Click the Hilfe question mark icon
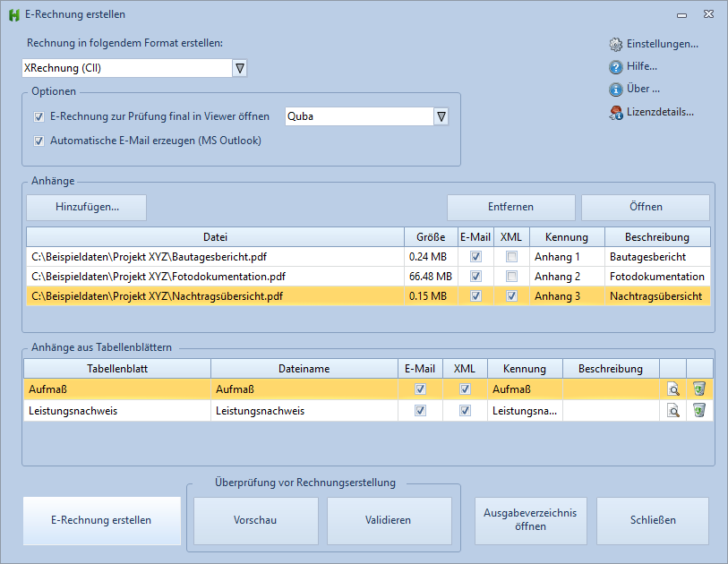Image resolution: width=728 pixels, height=564 pixels. pos(616,67)
